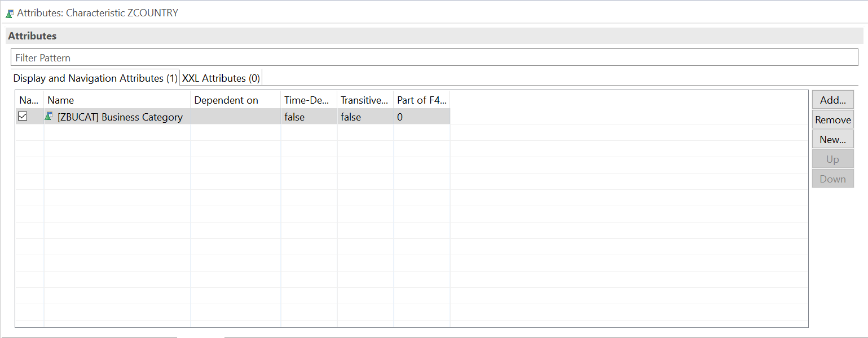Click the 0 value under Part of F4
This screenshot has height=338, width=868.
(x=400, y=117)
